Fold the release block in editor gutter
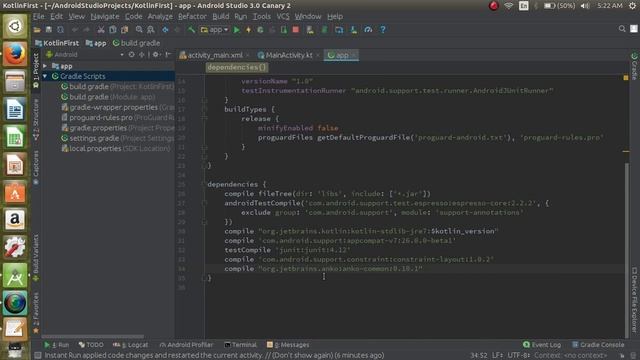This screenshot has width=640, height=360. point(204,119)
